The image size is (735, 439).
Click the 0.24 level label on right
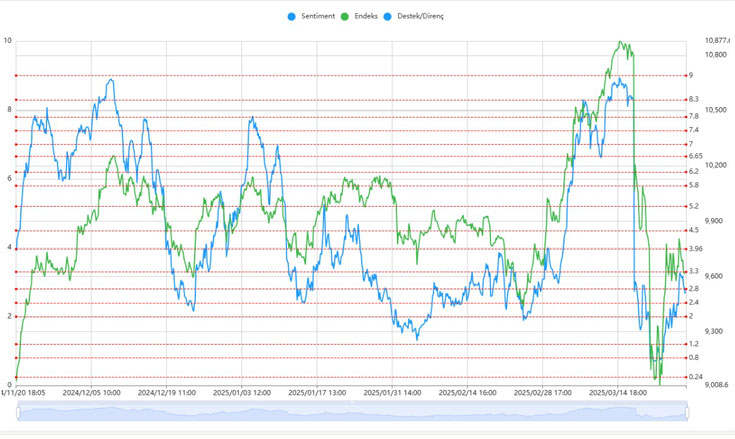[x=696, y=377]
